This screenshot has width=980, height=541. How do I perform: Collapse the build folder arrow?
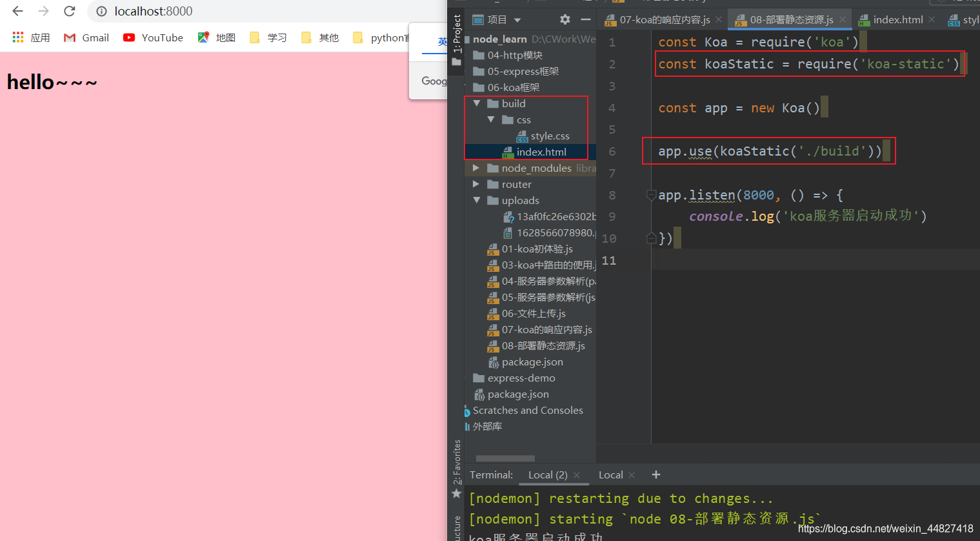(x=477, y=103)
